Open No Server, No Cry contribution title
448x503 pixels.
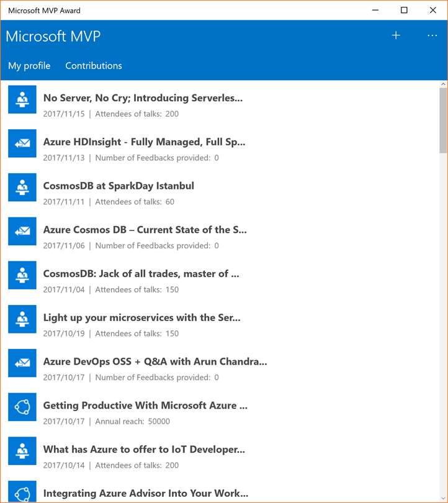point(143,98)
